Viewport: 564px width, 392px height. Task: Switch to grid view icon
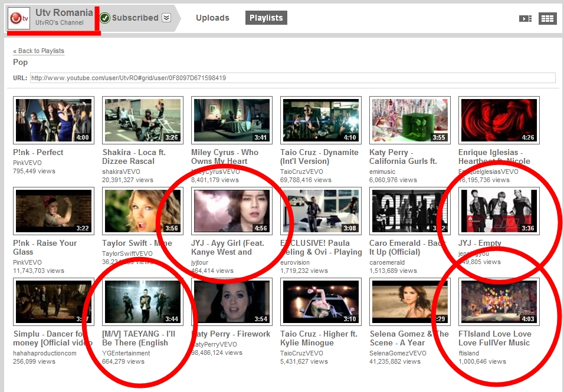[547, 18]
